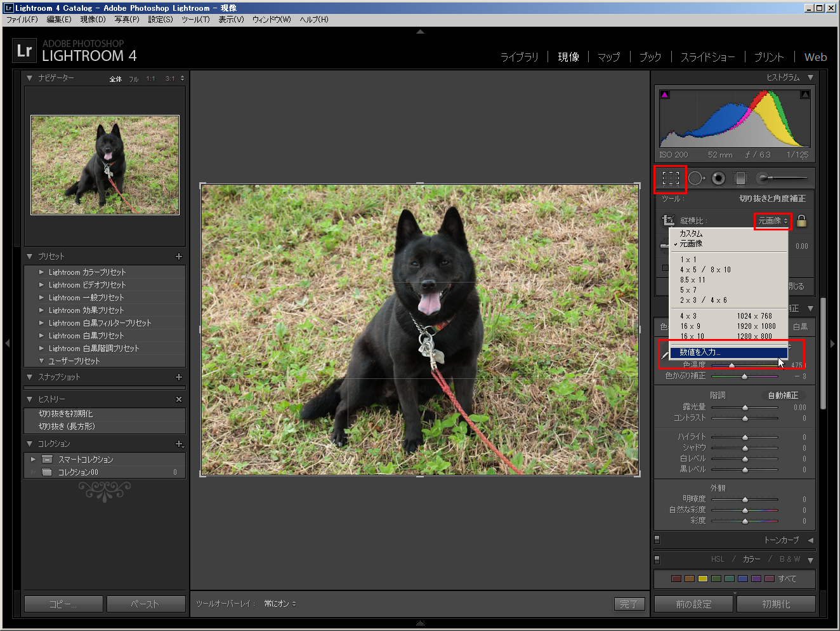
Task: Expand the Lightroom カラープリセット folder
Action: point(42,272)
